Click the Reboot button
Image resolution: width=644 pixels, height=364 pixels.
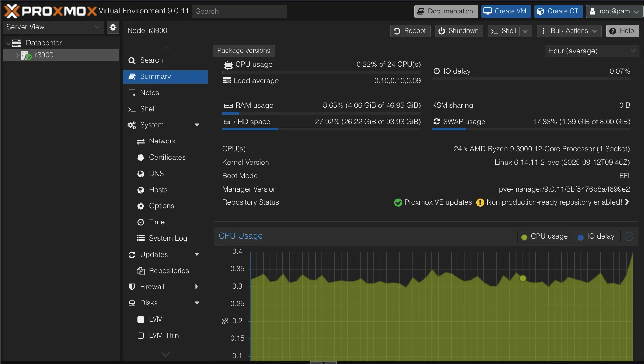(x=410, y=31)
